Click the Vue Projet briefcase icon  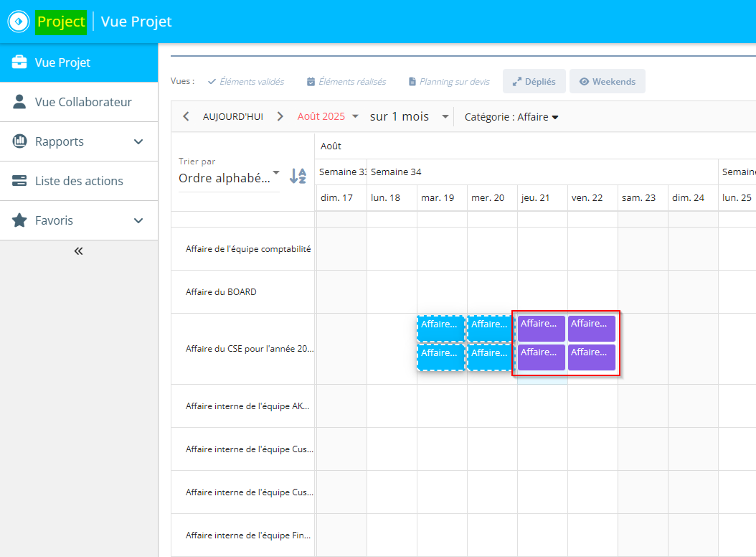[20, 62]
